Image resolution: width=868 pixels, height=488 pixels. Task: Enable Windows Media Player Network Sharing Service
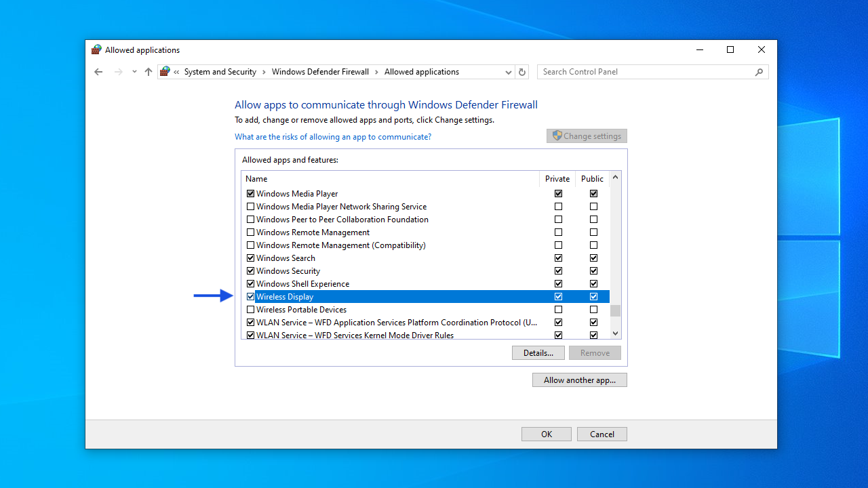click(251, 207)
